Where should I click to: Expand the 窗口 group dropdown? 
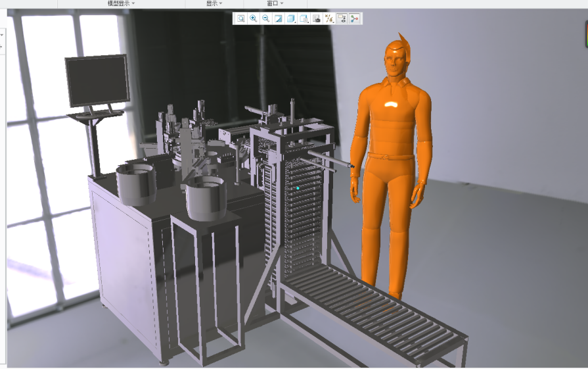(275, 3)
